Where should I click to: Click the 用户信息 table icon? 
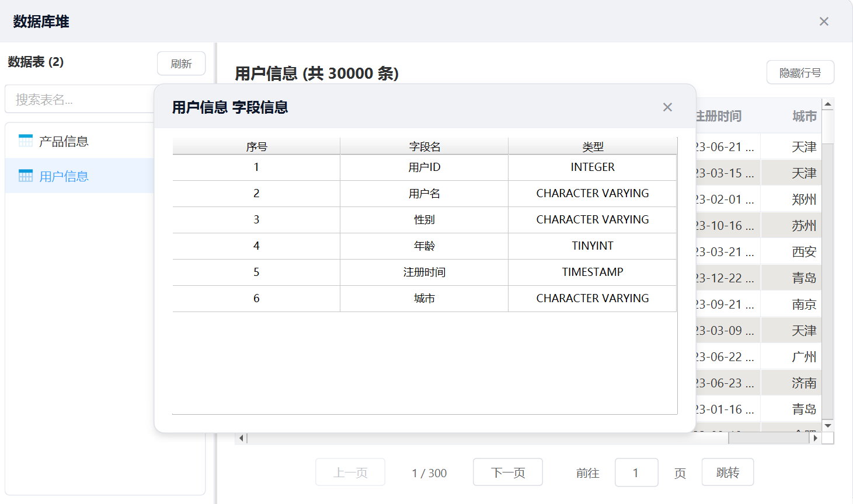pyautogui.click(x=26, y=176)
